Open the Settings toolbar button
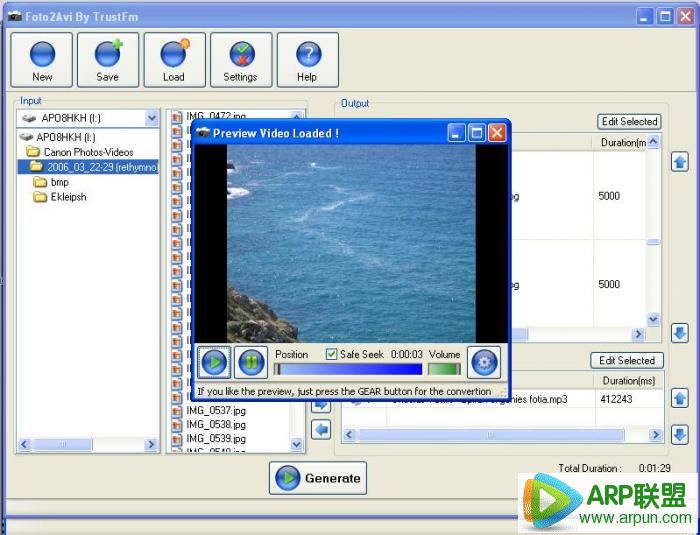Viewport: 700px width, 535px height. point(241,60)
